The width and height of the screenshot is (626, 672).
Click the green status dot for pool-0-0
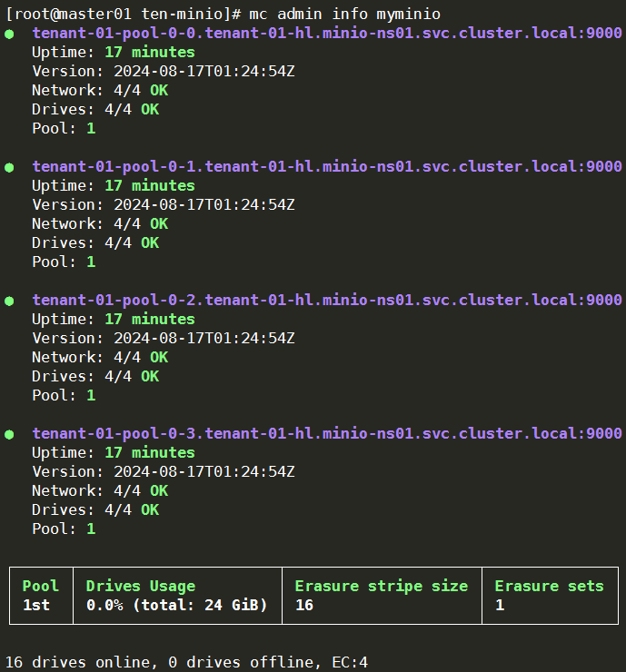[9, 34]
